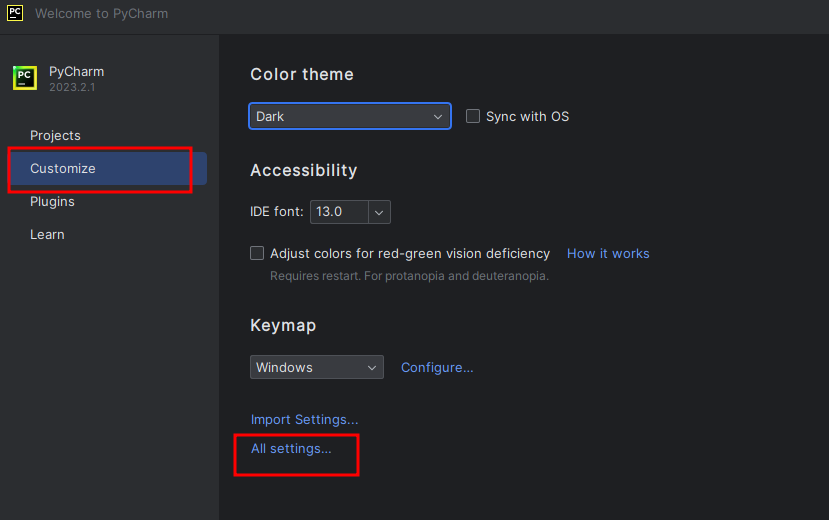Expand the IDE font size dropdown arrow

(x=379, y=212)
